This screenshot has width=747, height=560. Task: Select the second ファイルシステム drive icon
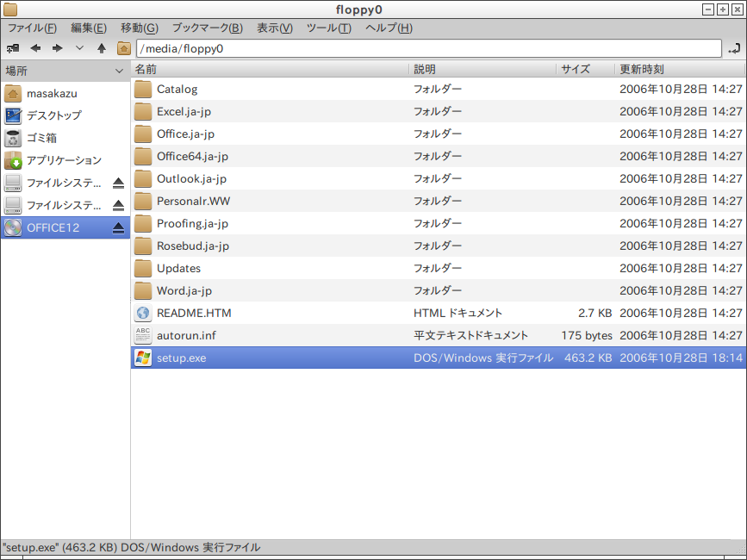(13, 205)
